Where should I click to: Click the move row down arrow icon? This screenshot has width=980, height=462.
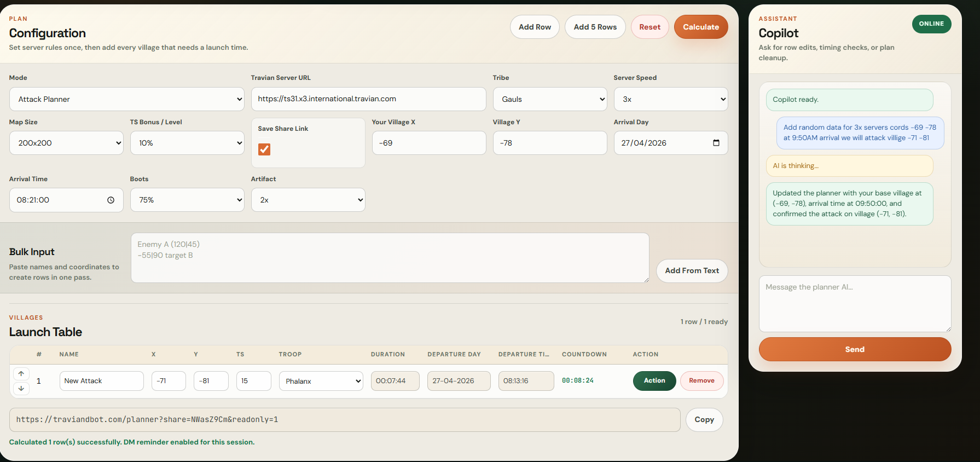pos(21,388)
